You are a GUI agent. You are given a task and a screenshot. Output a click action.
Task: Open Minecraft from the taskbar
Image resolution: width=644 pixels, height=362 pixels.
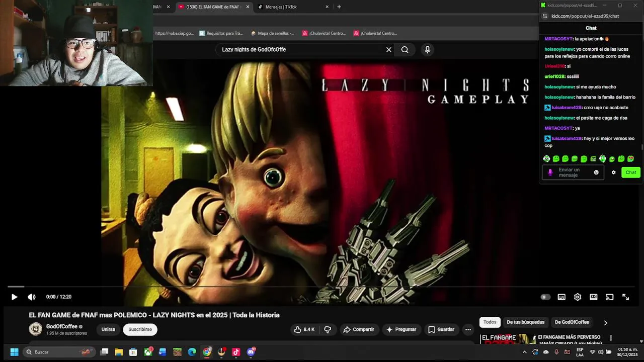[x=177, y=352]
